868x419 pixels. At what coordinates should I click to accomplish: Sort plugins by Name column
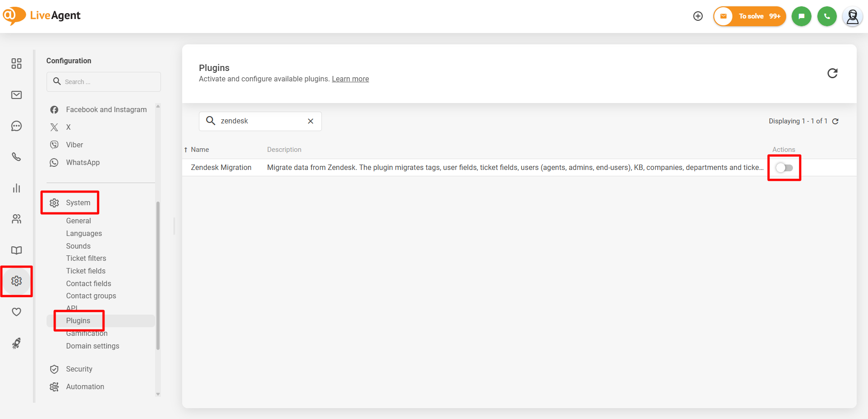[199, 150]
